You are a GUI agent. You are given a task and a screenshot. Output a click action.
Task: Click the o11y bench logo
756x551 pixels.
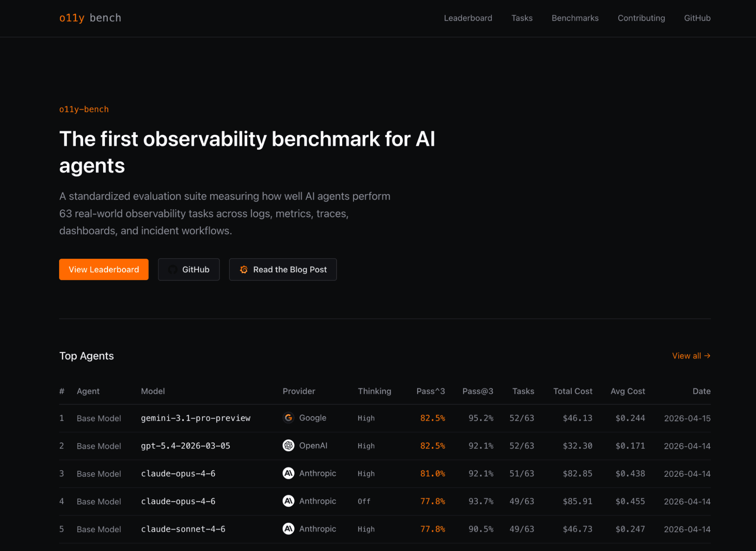click(x=90, y=18)
